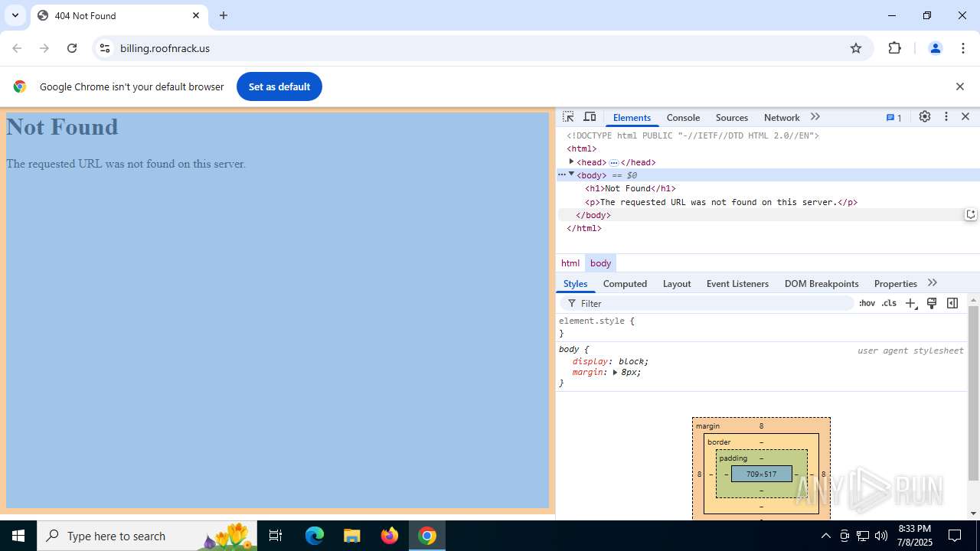Open File Explorer from the taskbar
The height and width of the screenshot is (551, 980).
point(351,536)
